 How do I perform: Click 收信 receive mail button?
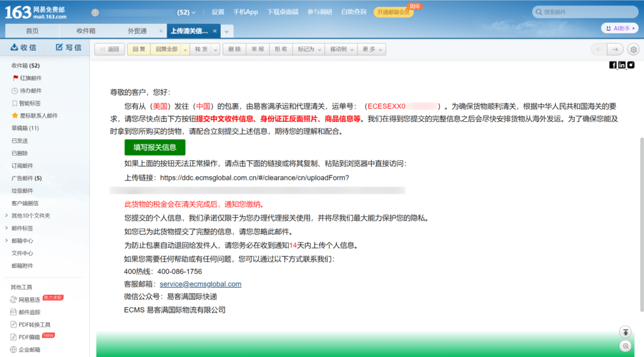coord(23,48)
